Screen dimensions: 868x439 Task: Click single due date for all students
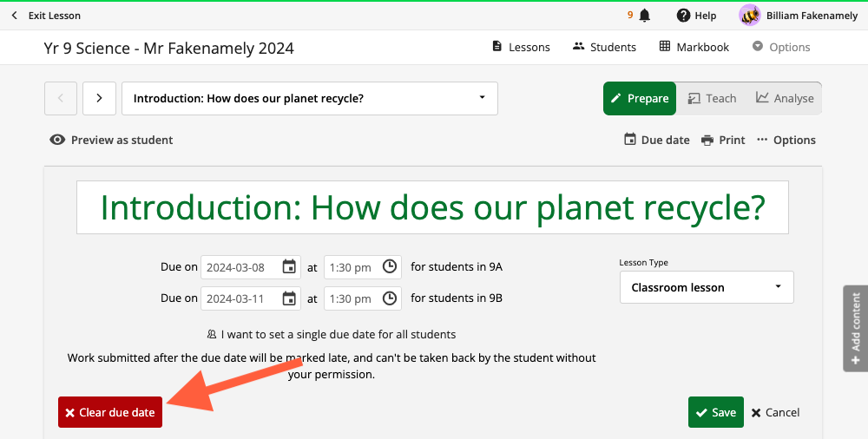point(331,334)
